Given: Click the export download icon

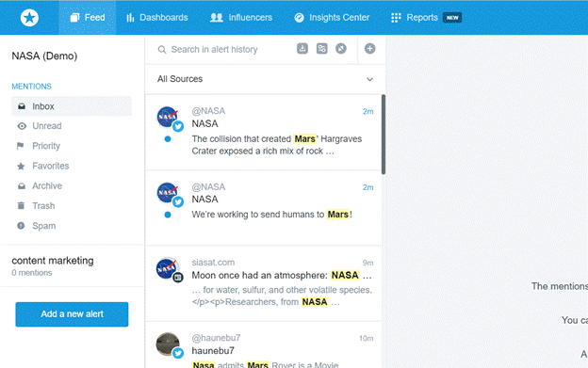Looking at the screenshot, I should (302, 49).
